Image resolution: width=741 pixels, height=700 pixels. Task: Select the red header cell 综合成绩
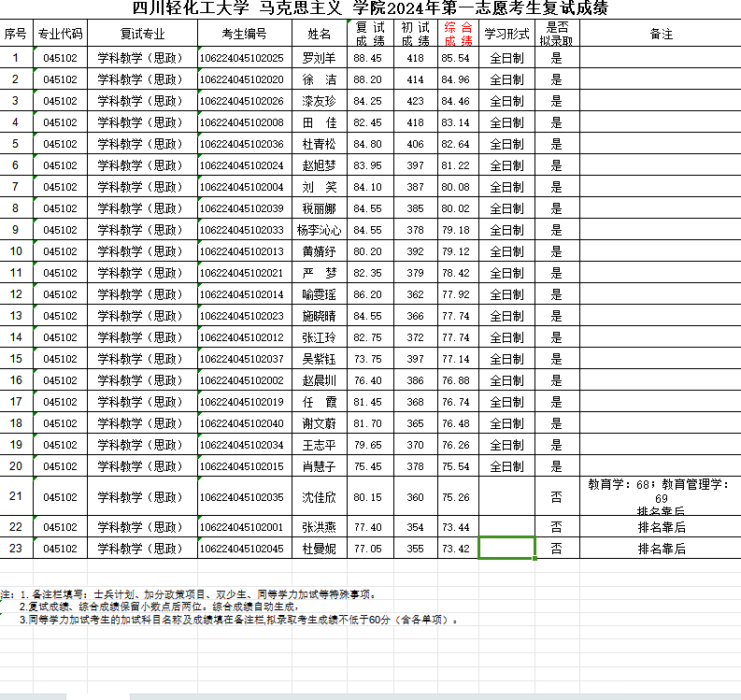(458, 34)
